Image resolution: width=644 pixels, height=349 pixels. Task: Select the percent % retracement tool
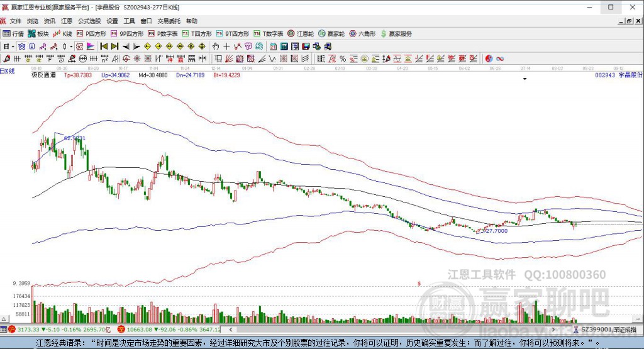tap(343, 58)
